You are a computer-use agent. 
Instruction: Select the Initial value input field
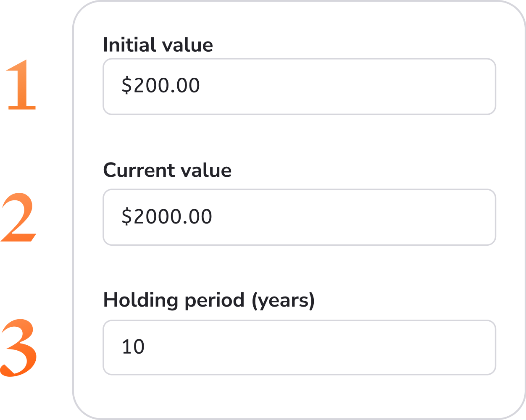299,86
